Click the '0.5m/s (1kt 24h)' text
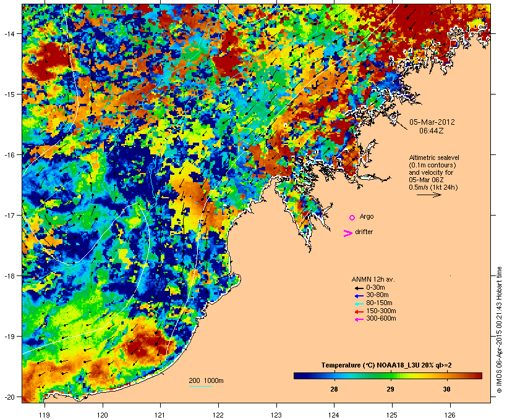Image resolution: width=507 pixels, height=420 pixels. (x=433, y=187)
